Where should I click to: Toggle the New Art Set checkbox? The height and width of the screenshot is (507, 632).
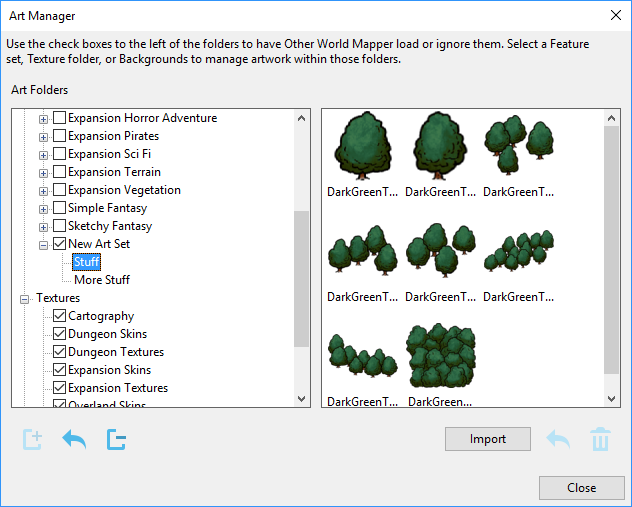pyautogui.click(x=59, y=244)
